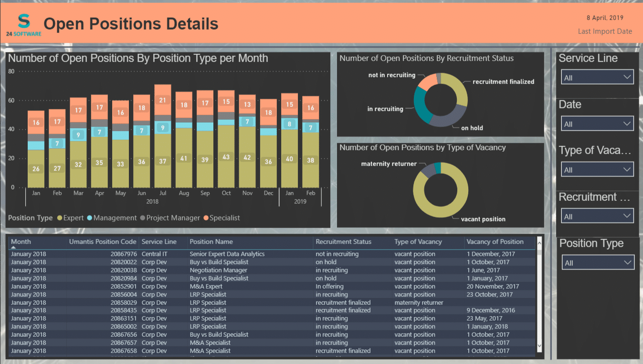Viewport: 643px width, 364px height.
Task: Click the '20 November, 2017' vacancy date
Action: [493, 286]
